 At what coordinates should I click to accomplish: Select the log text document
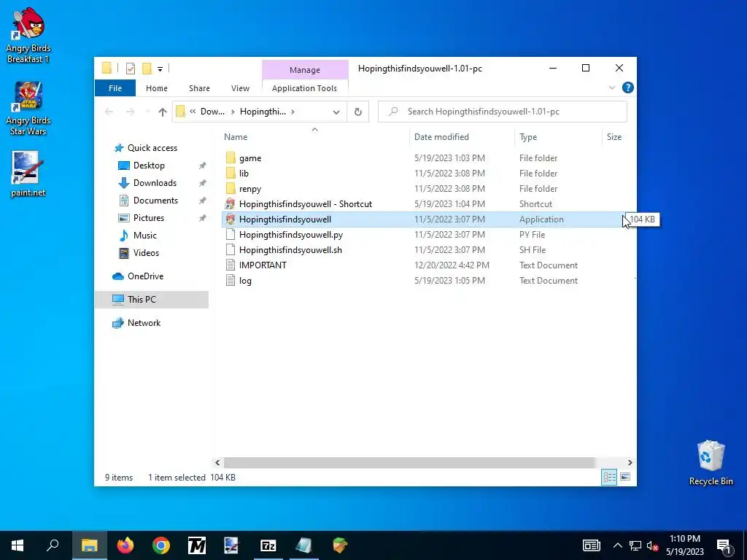[245, 281]
